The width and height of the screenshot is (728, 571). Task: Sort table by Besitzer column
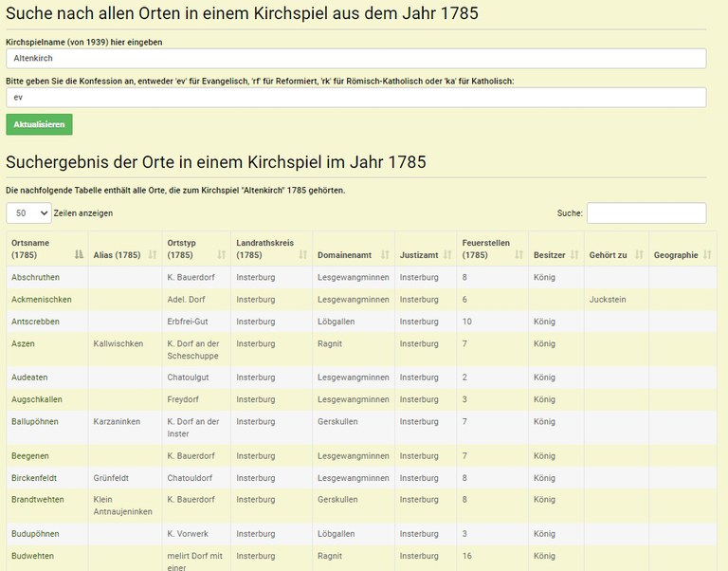click(556, 249)
